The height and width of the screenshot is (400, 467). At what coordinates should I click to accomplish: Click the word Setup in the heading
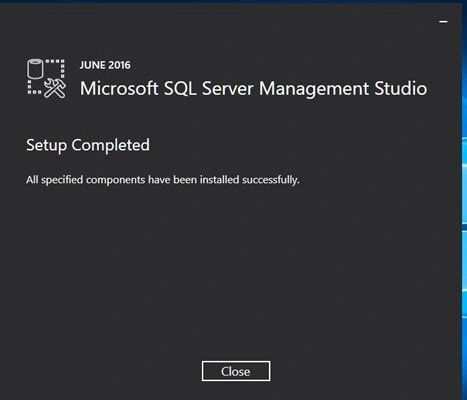click(x=47, y=145)
